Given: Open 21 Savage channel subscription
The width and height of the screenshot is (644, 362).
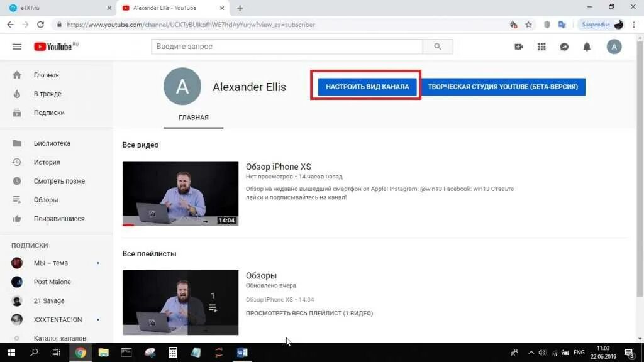Looking at the screenshot, I should [x=57, y=301].
